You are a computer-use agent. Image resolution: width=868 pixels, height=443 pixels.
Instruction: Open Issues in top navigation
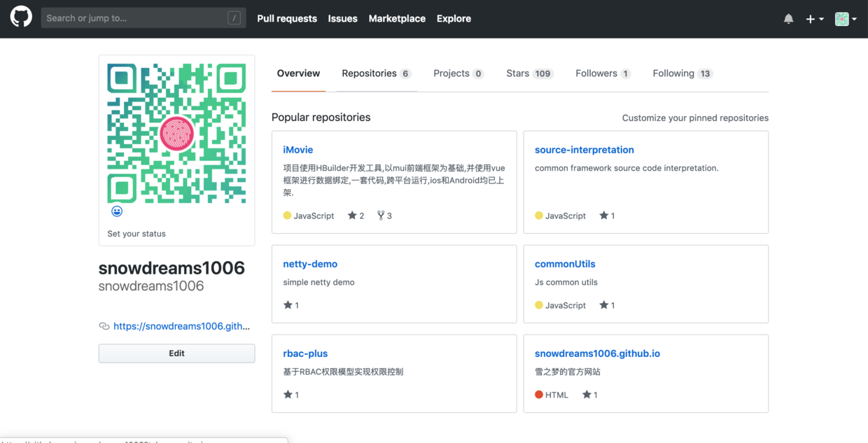[x=343, y=19]
